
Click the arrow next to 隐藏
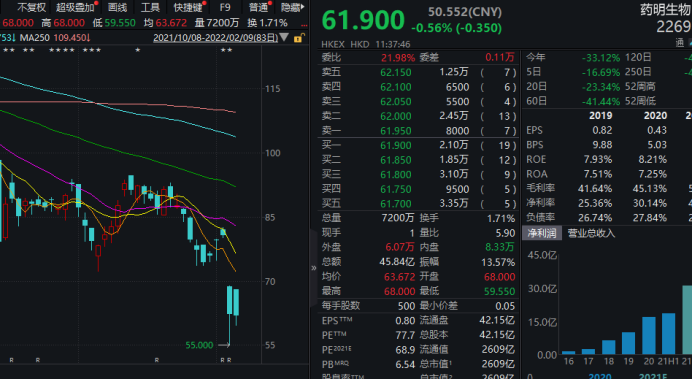[x=303, y=8]
